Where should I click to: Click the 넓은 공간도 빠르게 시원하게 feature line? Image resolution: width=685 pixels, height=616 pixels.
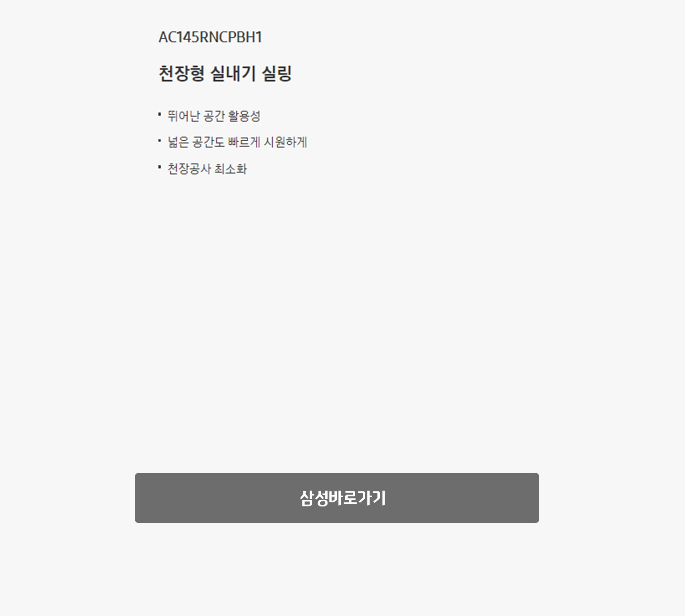[237, 142]
